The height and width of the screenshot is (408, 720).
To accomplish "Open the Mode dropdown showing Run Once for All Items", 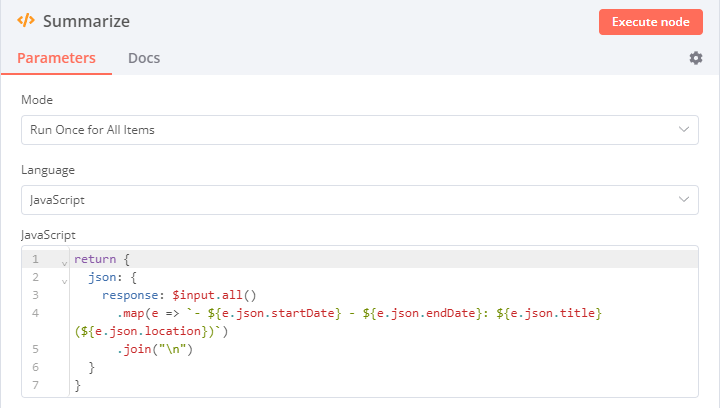I will pos(360,130).
